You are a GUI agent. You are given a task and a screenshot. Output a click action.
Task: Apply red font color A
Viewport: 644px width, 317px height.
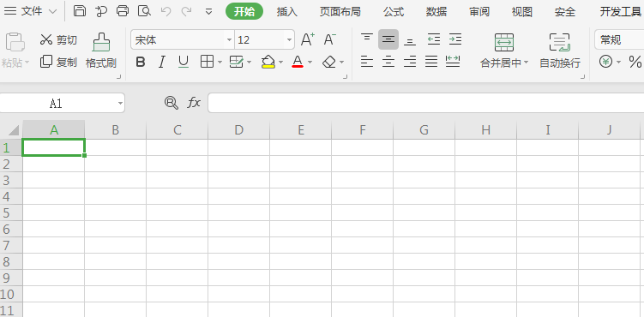tap(298, 62)
